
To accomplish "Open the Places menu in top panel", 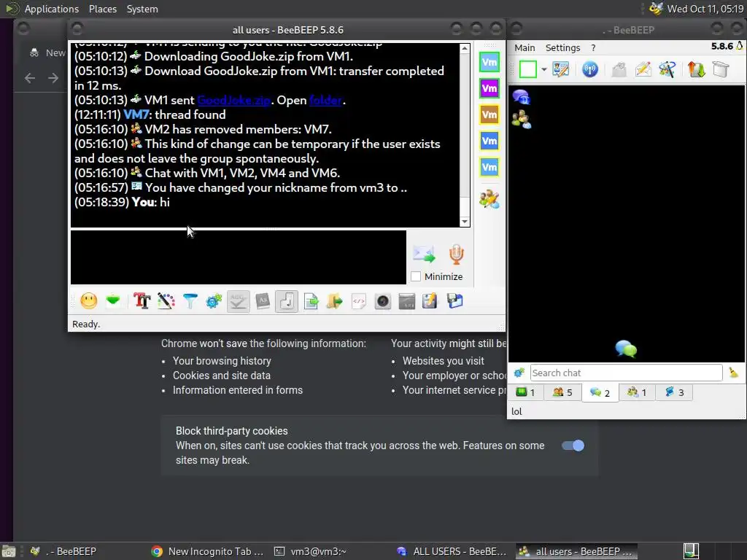I will pos(102,9).
